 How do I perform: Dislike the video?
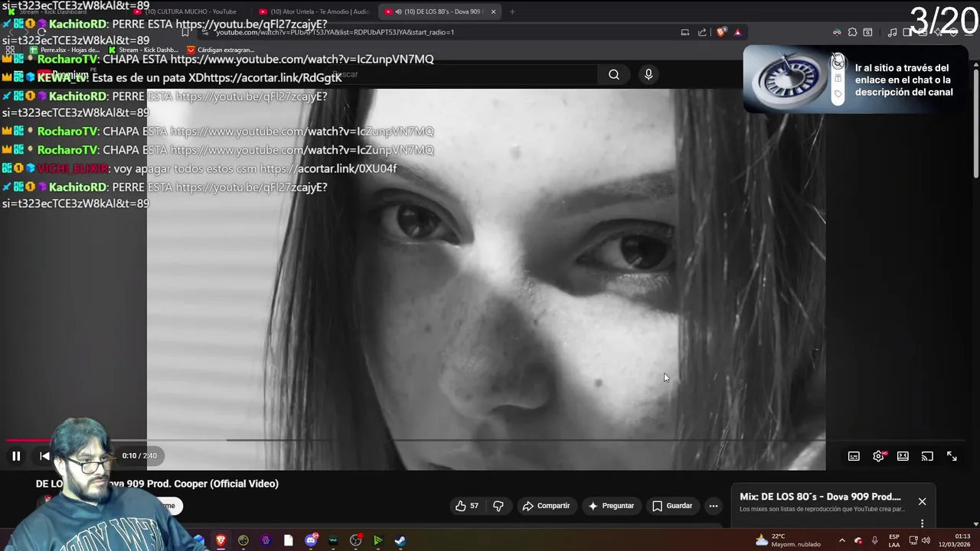pyautogui.click(x=498, y=506)
